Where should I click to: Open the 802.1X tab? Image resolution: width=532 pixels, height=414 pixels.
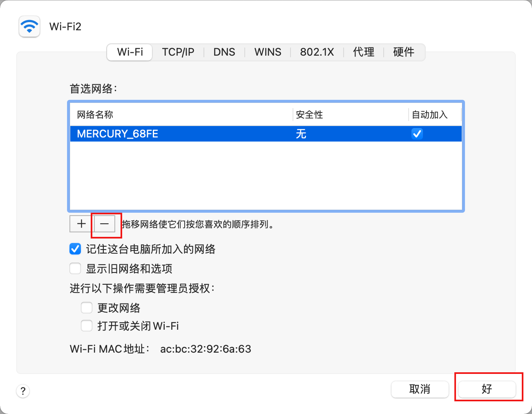pyautogui.click(x=317, y=52)
